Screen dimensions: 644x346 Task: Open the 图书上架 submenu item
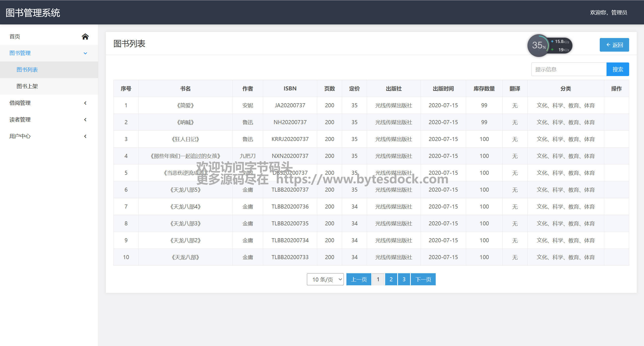point(27,86)
